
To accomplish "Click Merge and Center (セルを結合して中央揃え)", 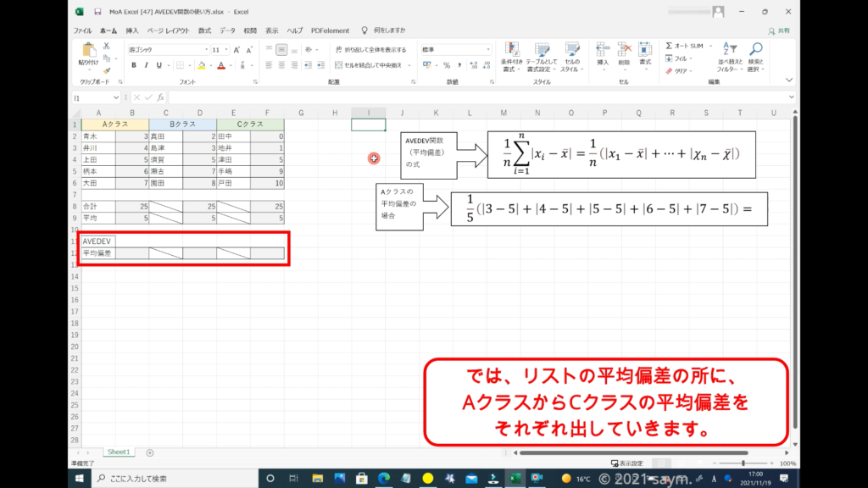I will (370, 65).
